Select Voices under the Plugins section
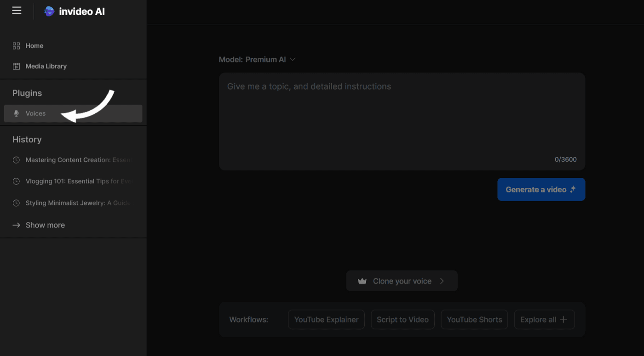The image size is (644, 356). [35, 113]
